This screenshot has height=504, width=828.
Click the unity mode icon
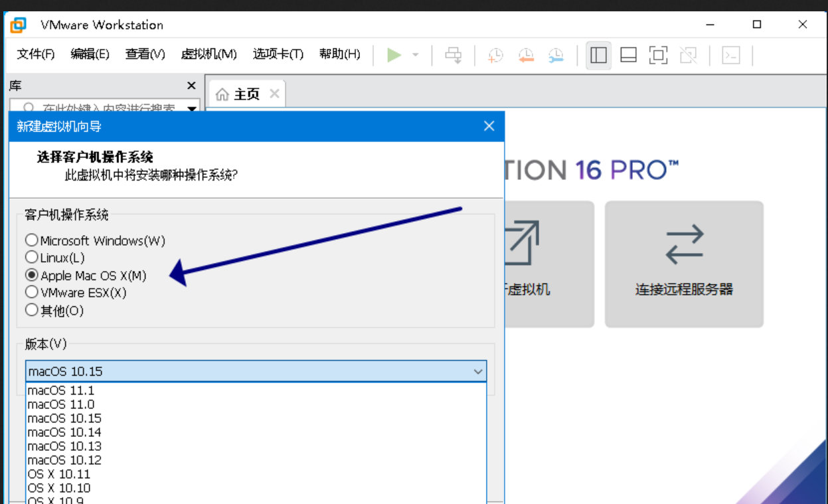pos(689,55)
